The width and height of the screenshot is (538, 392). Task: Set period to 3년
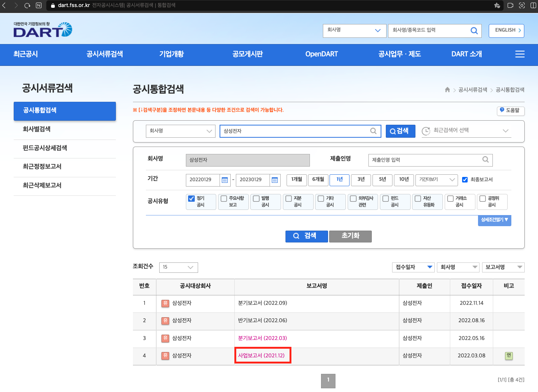361,180
